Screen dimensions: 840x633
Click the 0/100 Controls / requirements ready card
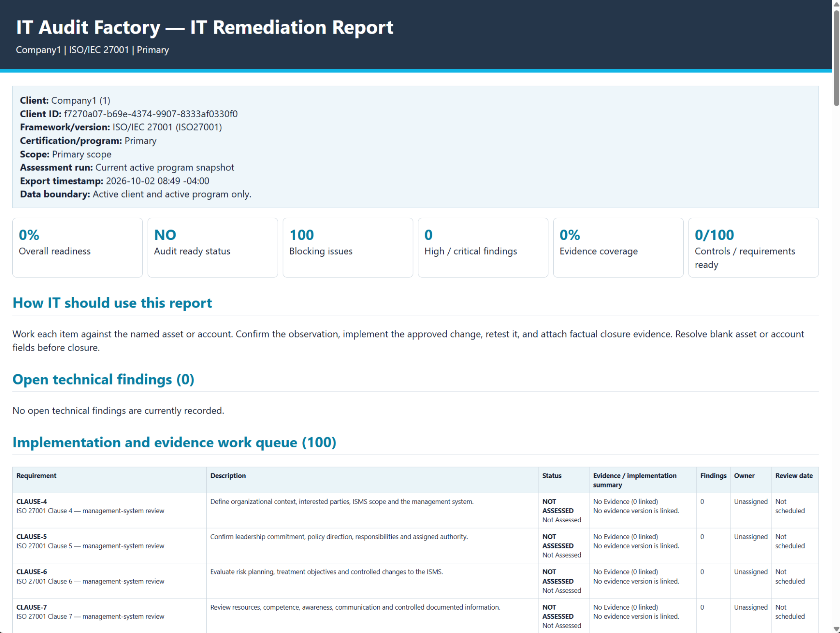[753, 247]
